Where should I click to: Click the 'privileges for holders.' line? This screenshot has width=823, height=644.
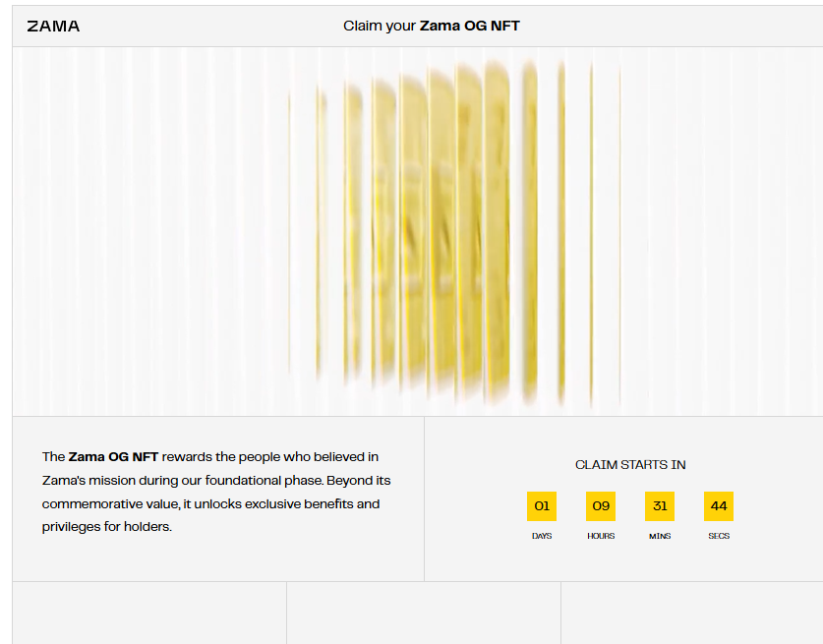106,526
